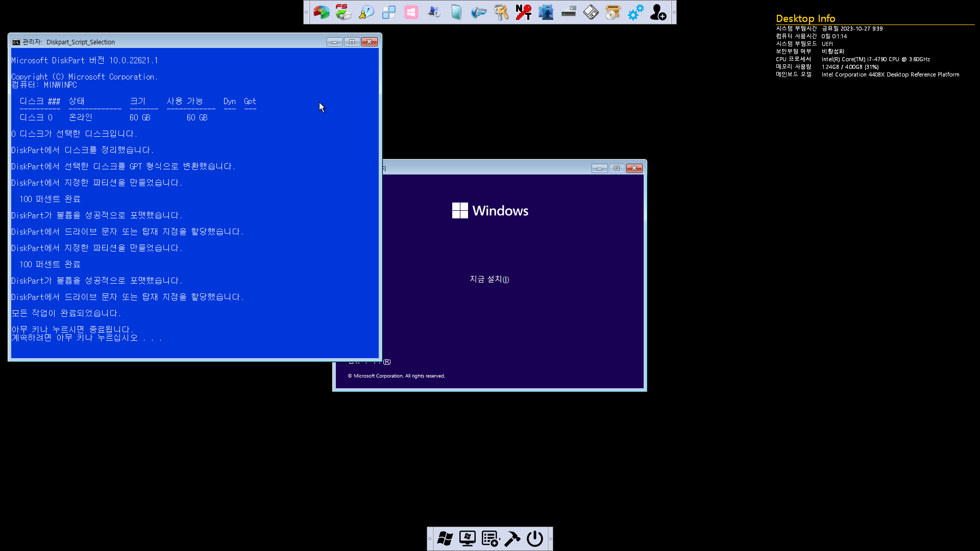Maximize the Windows setup window
Viewport: 980px width, 551px height.
617,168
